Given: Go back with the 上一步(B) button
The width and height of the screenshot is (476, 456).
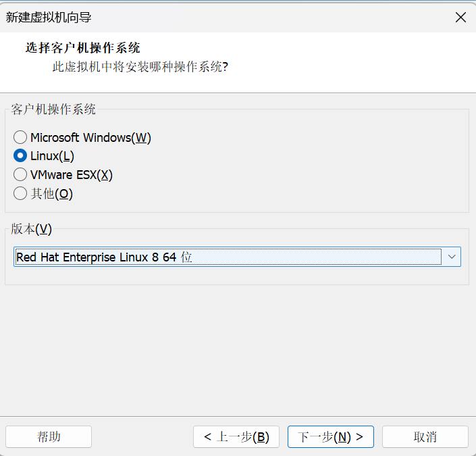Looking at the screenshot, I should (236, 437).
